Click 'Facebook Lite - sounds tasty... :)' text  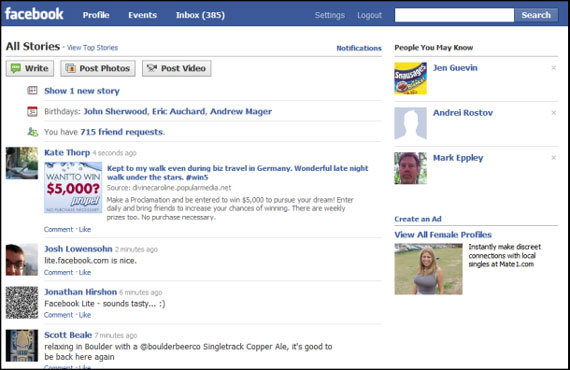click(x=105, y=303)
